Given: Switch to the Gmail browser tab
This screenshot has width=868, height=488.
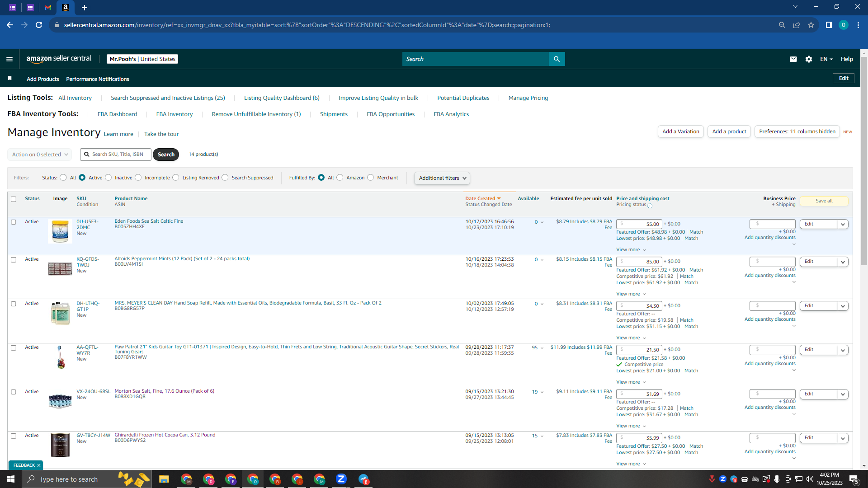Looking at the screenshot, I should [x=48, y=8].
